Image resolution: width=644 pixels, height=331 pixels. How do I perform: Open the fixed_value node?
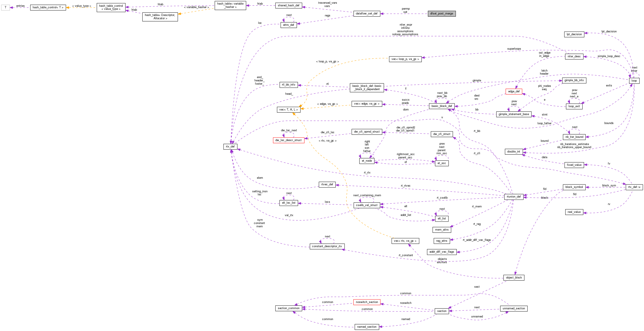[x=574, y=165]
